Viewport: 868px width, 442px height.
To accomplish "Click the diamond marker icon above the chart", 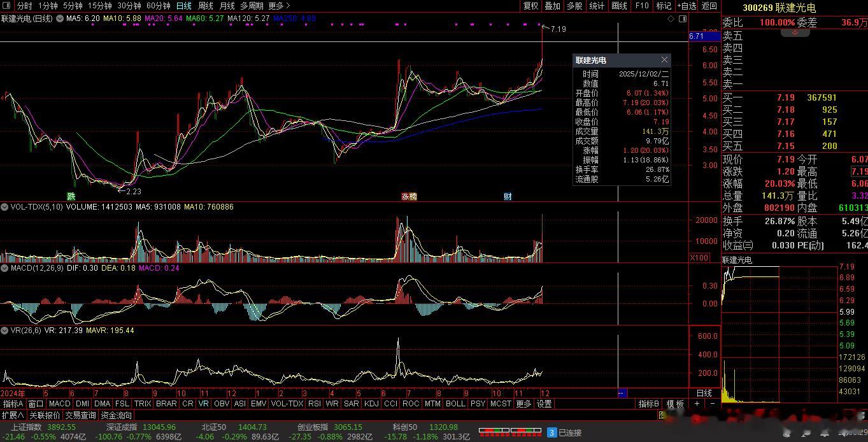I will point(671,19).
